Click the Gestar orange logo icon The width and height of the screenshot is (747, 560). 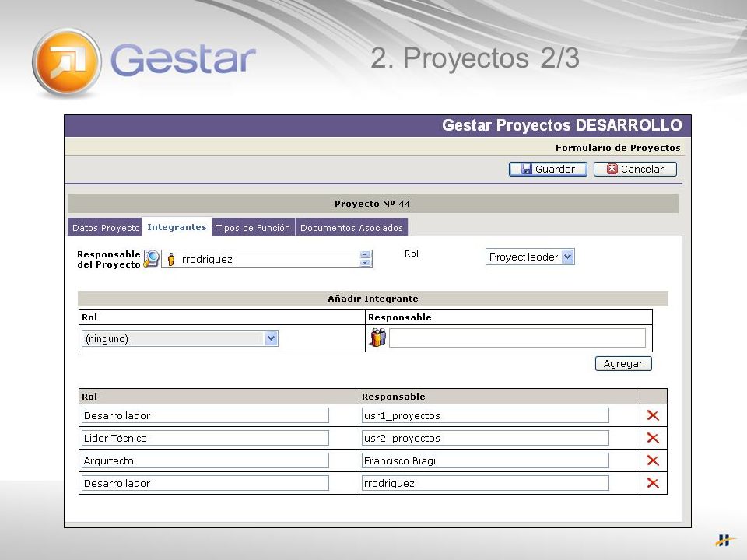pos(67,62)
